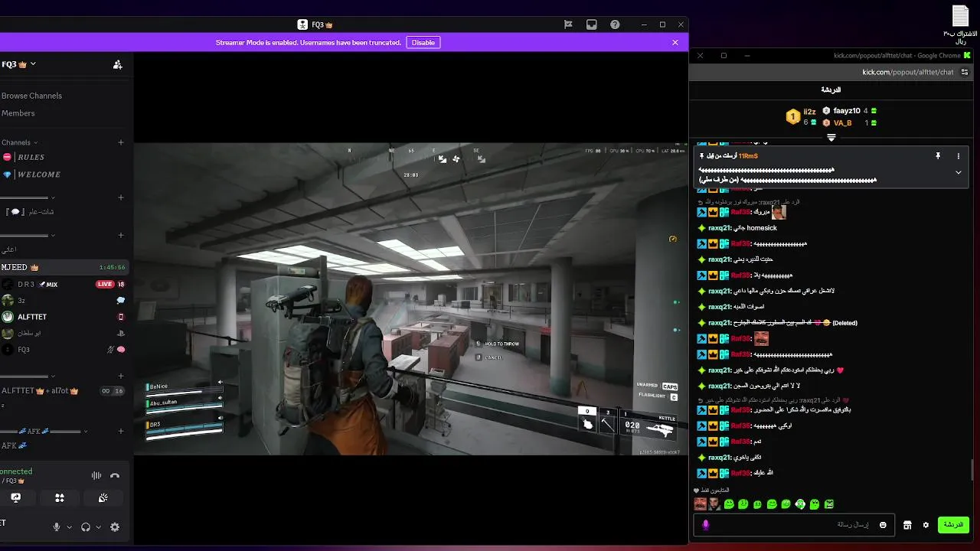
Task: Open pinned message three-dot menu
Action: coord(959,156)
